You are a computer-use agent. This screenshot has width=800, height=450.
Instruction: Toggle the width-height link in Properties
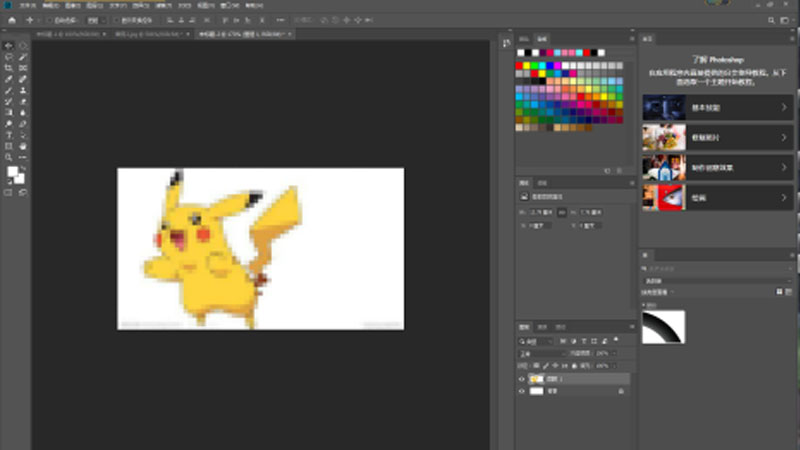562,212
